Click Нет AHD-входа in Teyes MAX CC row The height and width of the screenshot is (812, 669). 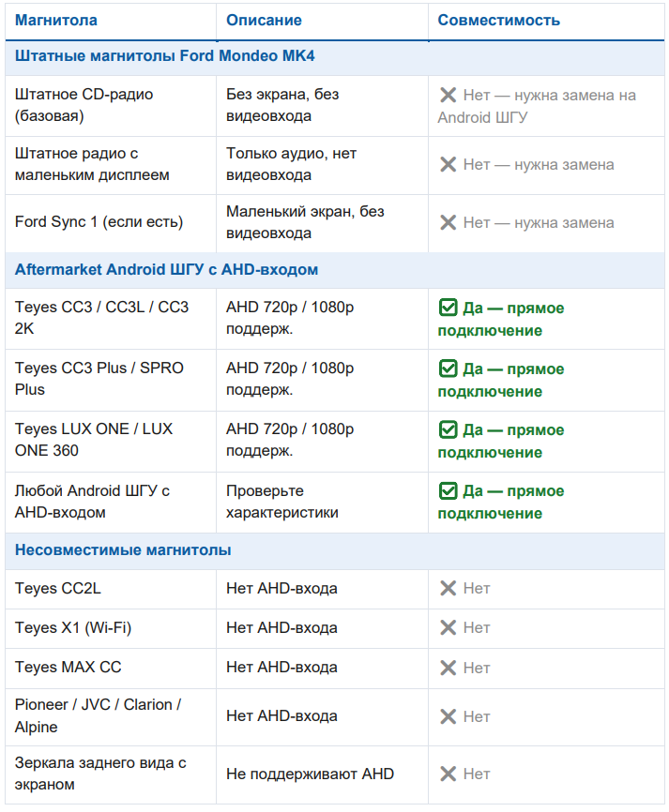tap(281, 668)
